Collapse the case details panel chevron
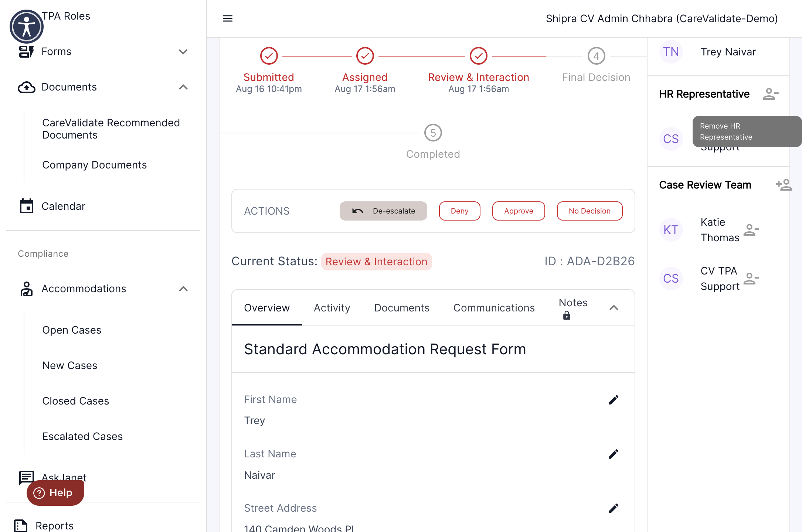This screenshot has height=532, width=802. pos(614,308)
